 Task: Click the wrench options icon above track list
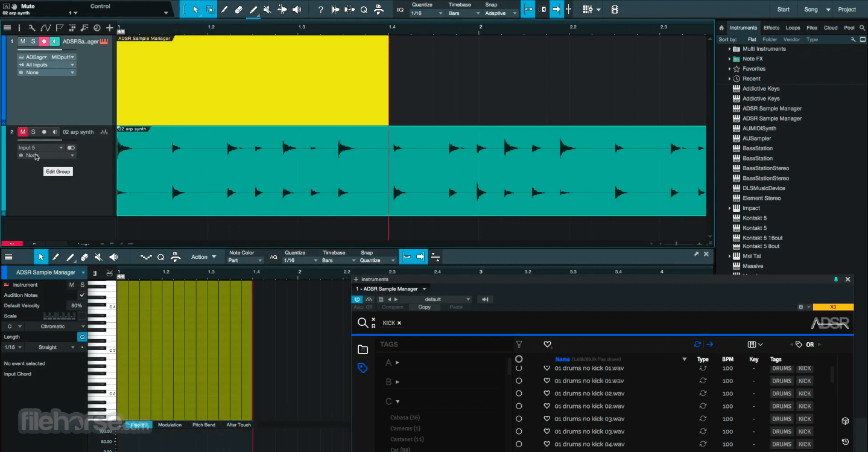click(x=32, y=28)
